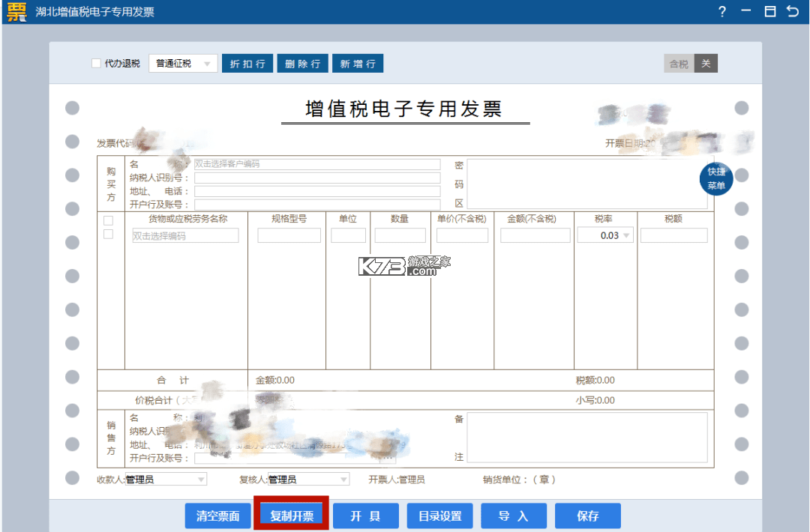Click the yellow 票 app logo icon
Screen dimensions: 810x532
(16, 12)
